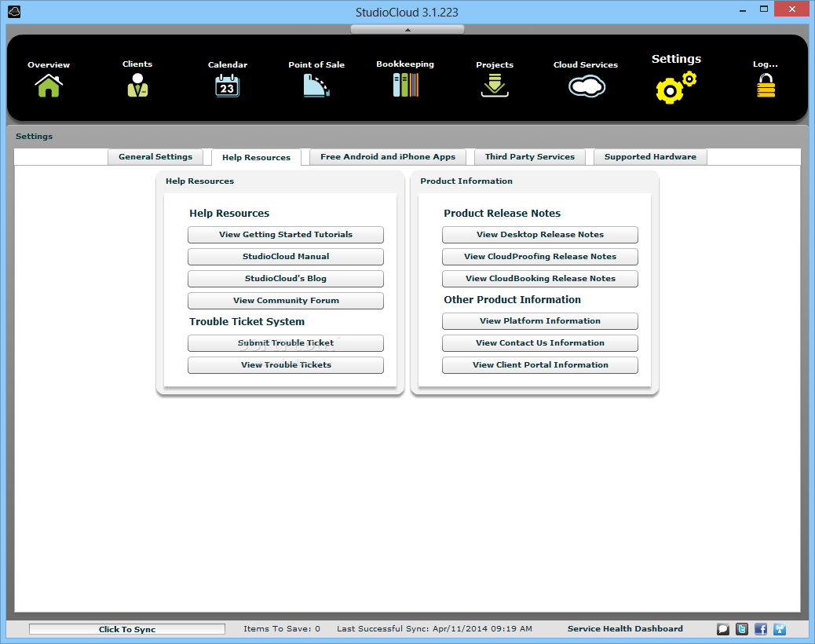Switch to Third Party Services tab

click(530, 157)
